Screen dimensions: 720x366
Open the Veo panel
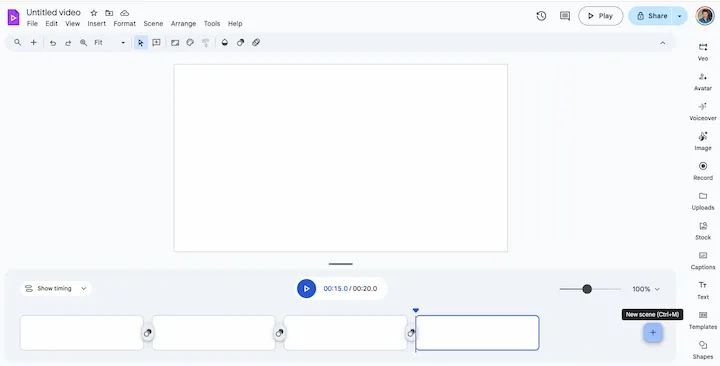(x=703, y=51)
